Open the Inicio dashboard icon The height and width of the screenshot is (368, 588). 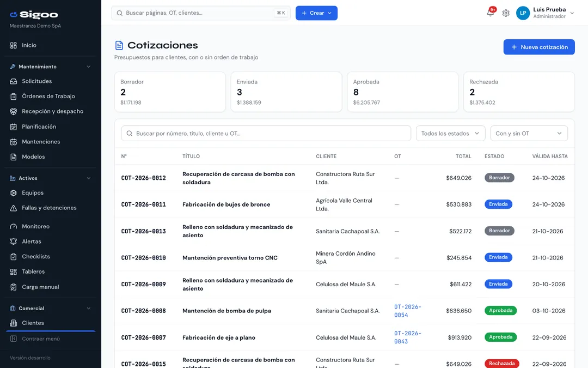14,45
